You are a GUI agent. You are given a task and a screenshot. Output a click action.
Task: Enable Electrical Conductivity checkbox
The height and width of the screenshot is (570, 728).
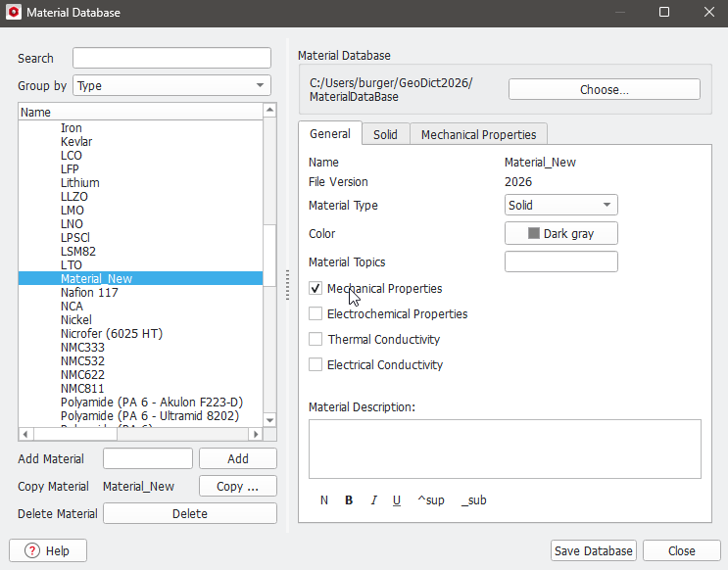tap(315, 365)
